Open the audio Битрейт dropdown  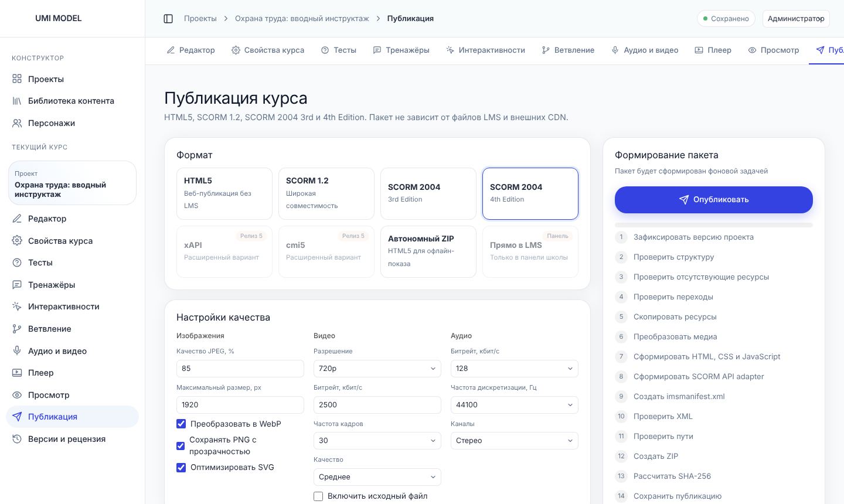point(515,369)
